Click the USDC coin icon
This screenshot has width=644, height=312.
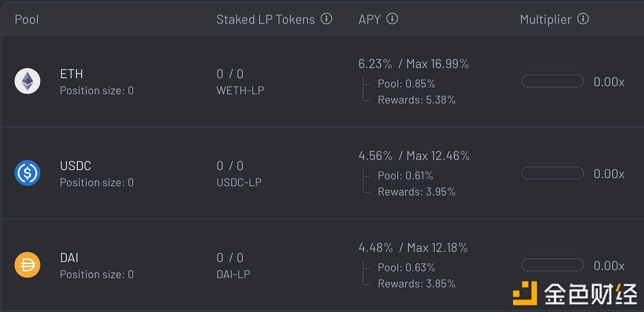(27, 173)
